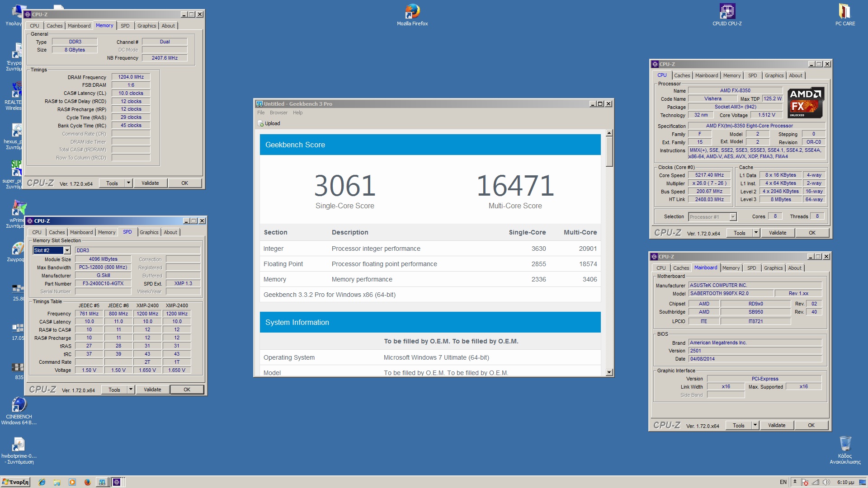
Task: Open the Mozilla Firefox desktop icon
Action: [412, 14]
